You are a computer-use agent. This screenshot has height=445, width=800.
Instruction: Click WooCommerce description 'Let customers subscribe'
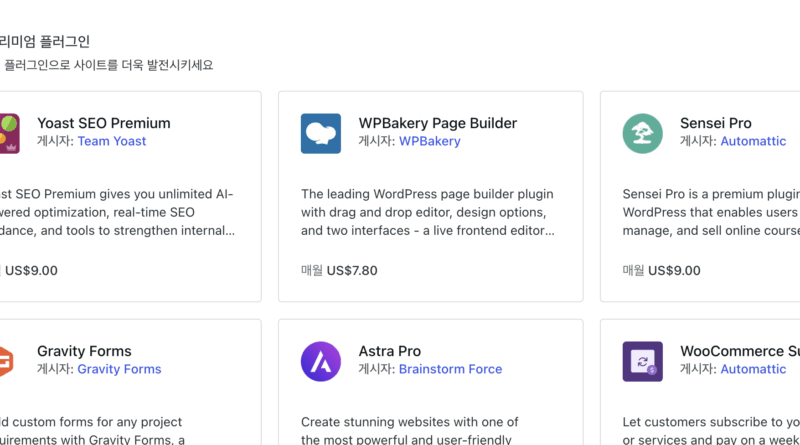pyautogui.click(x=711, y=431)
